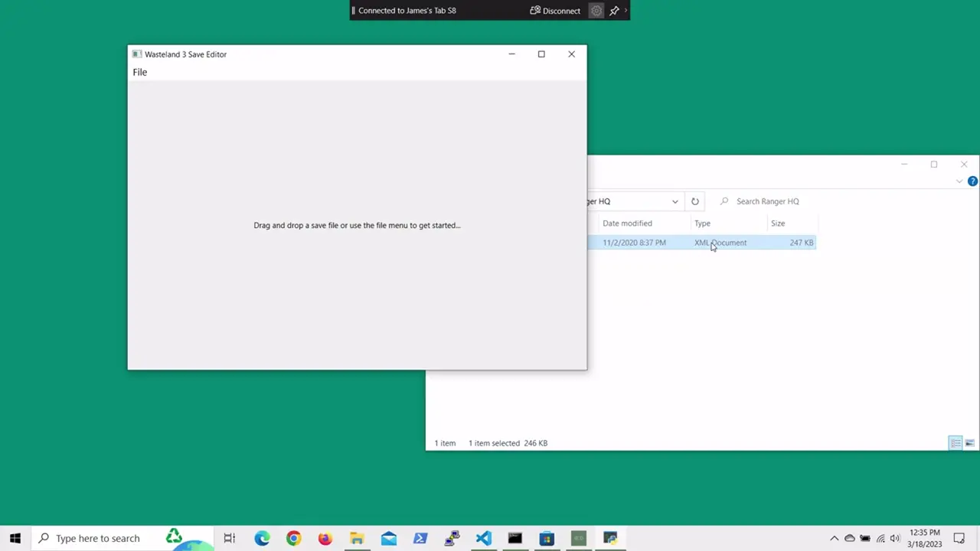Image resolution: width=980 pixels, height=551 pixels.
Task: Show hidden system tray icons
Action: pos(835,538)
